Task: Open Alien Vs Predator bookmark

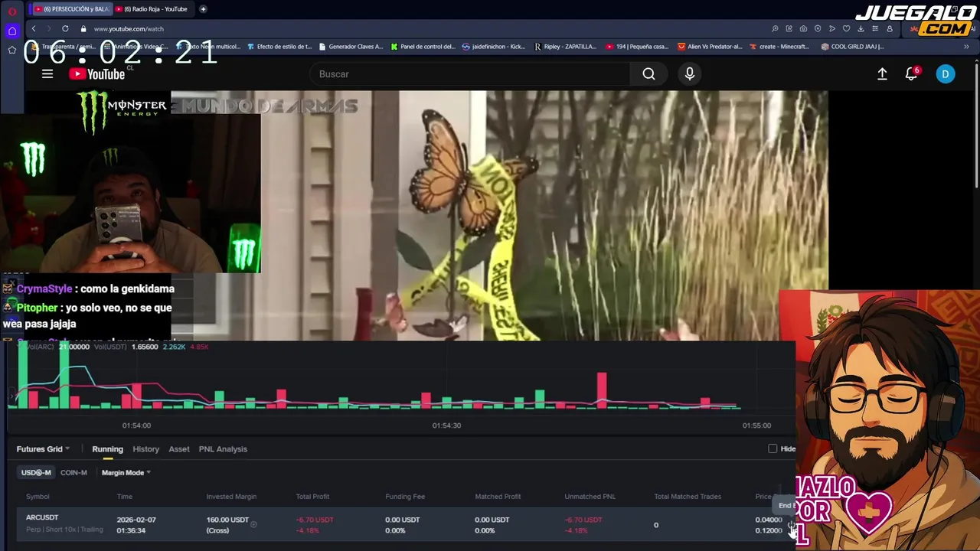Action: [710, 47]
